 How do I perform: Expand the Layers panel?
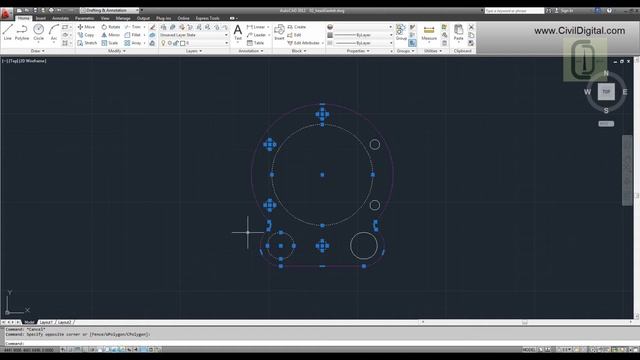point(194,51)
